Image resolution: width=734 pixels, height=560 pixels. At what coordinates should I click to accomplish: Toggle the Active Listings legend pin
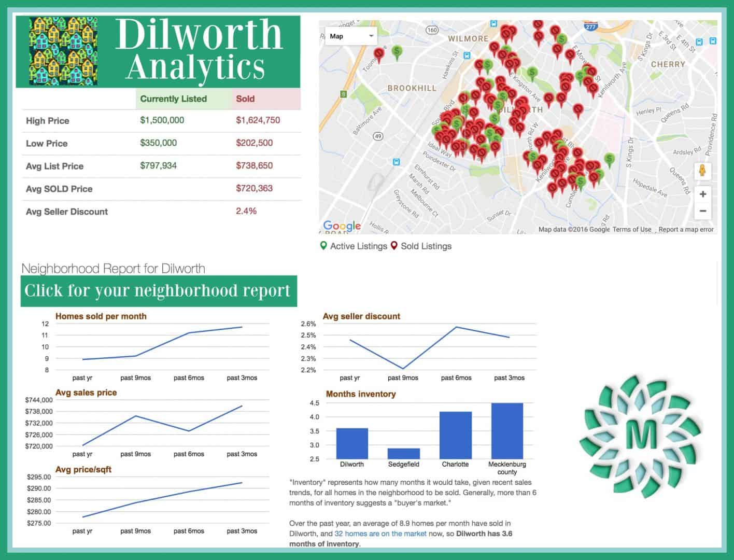[x=323, y=246]
